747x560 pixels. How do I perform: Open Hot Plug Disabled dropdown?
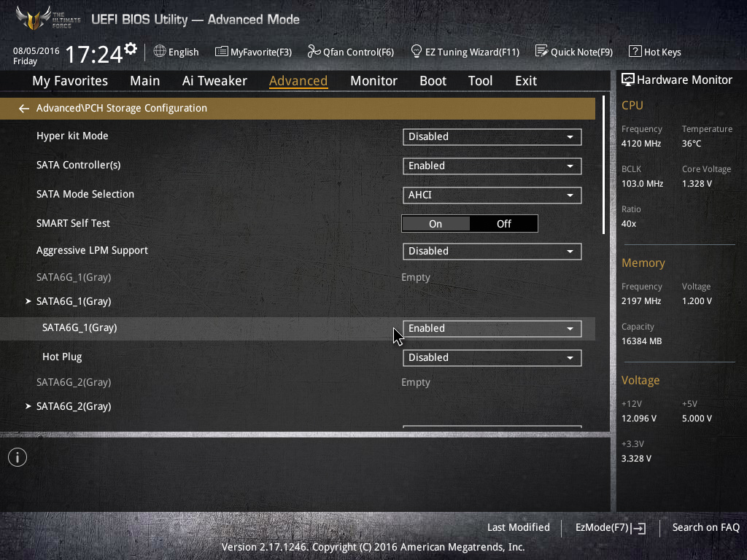tap(492, 358)
